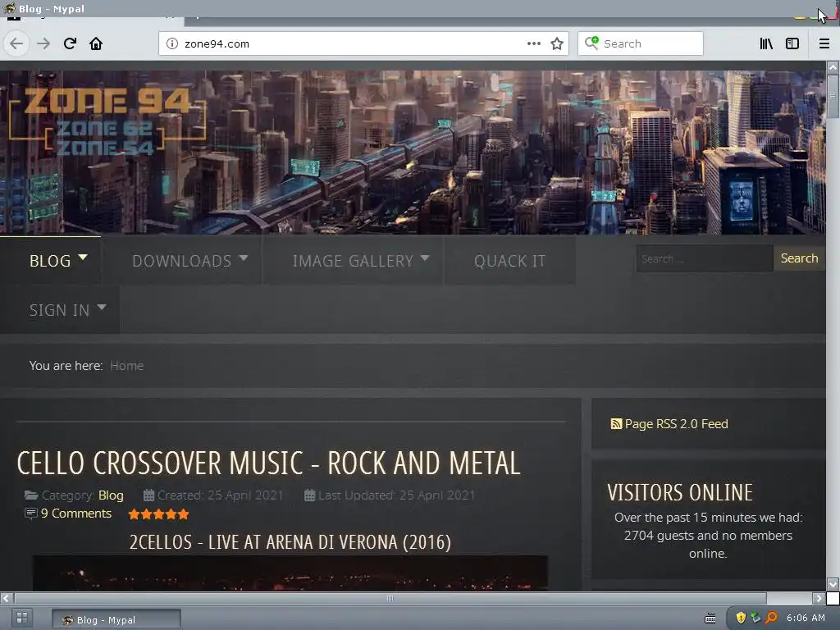
Task: Click the vertical scrollbar thumb
Action: tap(833, 96)
